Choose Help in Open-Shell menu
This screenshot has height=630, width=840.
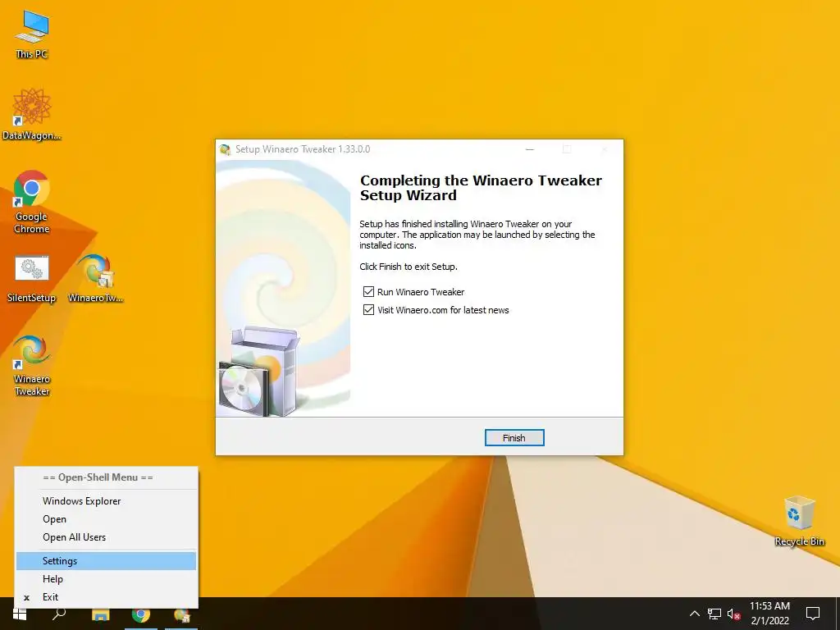106,579
